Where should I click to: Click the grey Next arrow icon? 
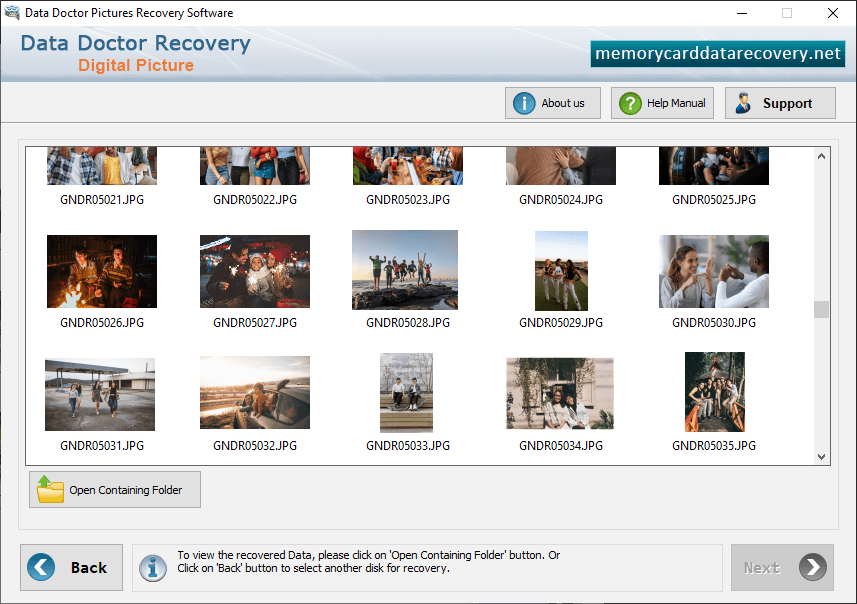point(813,567)
